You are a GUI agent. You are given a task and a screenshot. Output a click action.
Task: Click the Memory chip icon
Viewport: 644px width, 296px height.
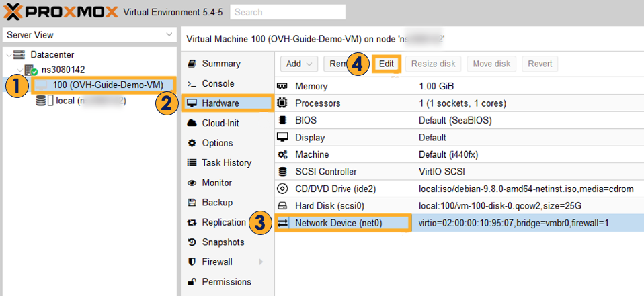[x=282, y=86]
